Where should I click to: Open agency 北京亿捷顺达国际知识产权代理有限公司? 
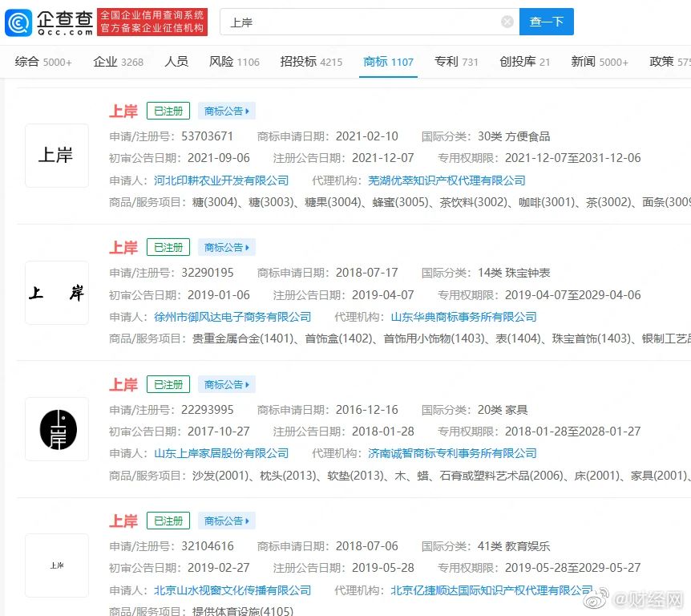[492, 590]
